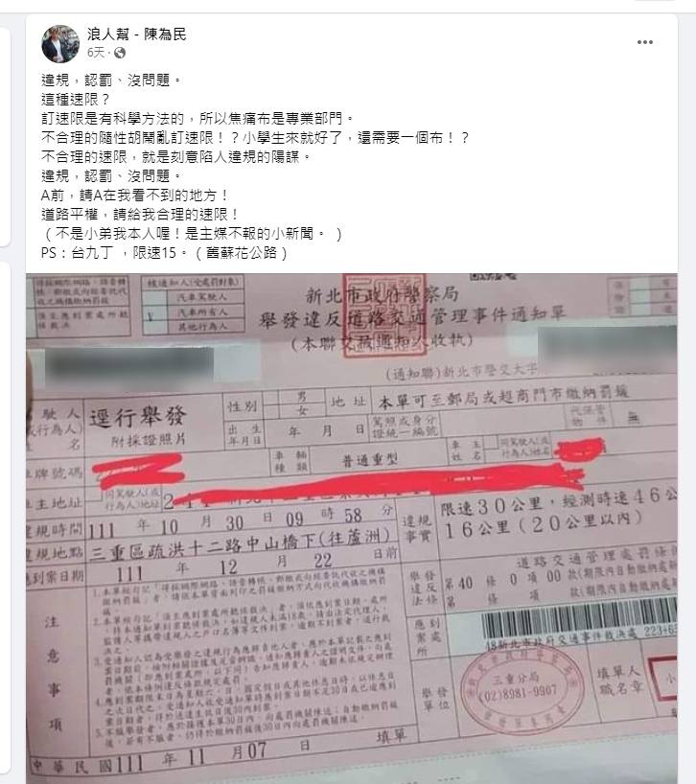Click the 普通重型 vehicle type field
The width and height of the screenshot is (696, 784).
tap(369, 460)
